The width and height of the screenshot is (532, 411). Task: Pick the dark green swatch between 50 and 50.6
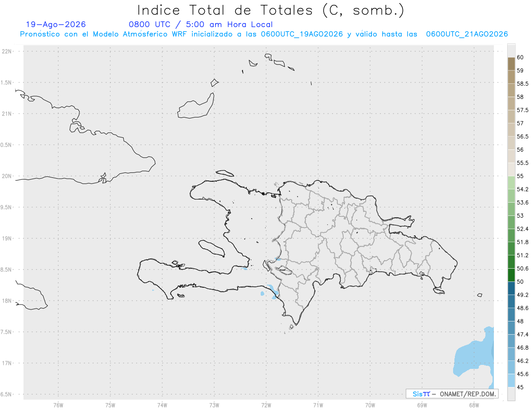point(511,275)
